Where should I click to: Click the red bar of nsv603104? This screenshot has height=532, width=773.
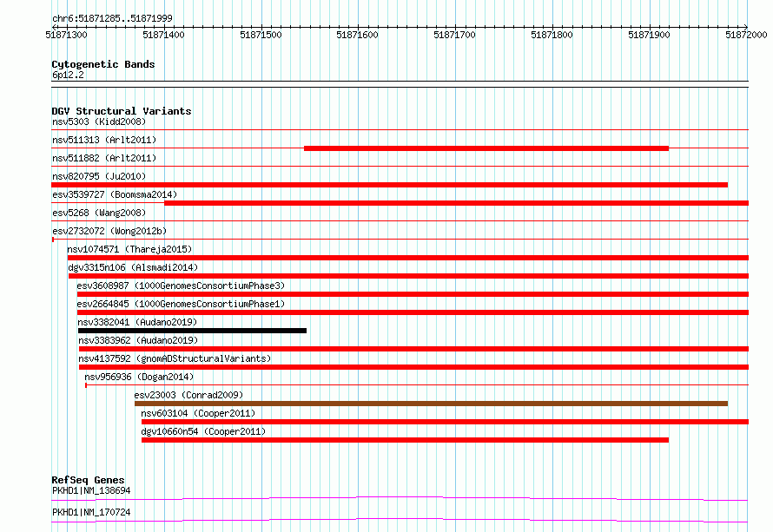(445, 422)
